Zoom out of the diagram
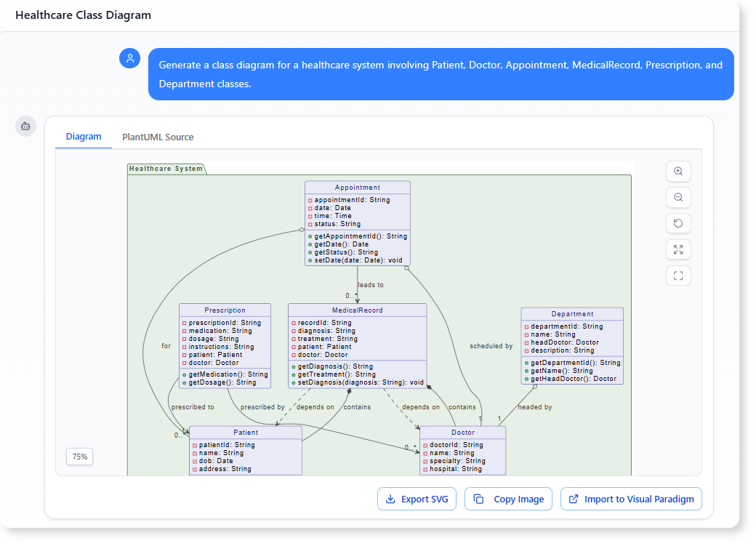This screenshot has width=756, height=546. point(678,197)
